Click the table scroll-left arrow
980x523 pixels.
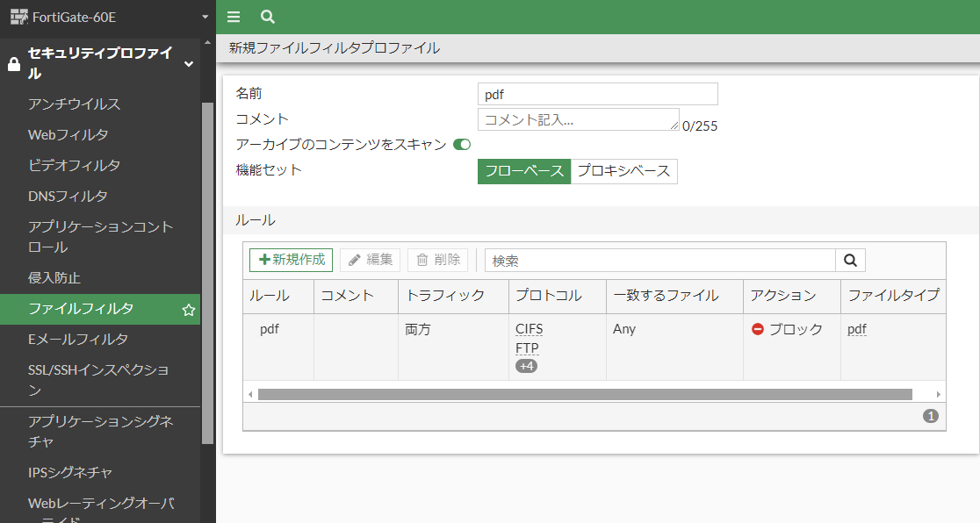coord(250,394)
